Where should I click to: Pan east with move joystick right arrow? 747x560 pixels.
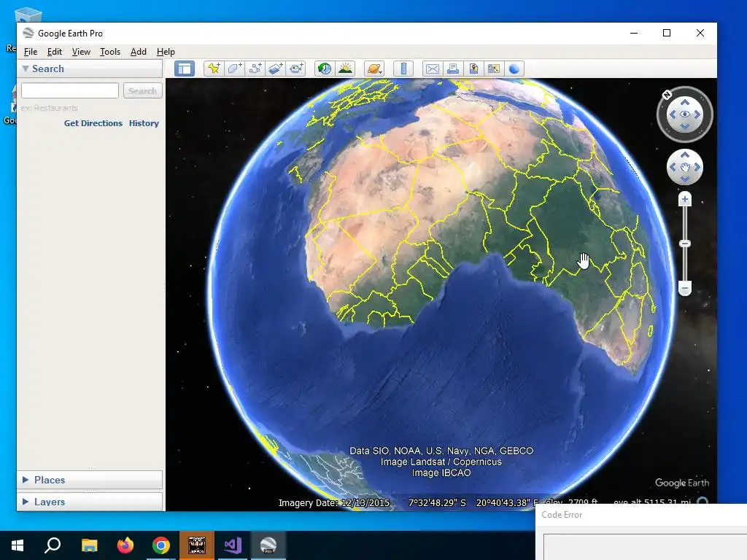[x=697, y=167]
